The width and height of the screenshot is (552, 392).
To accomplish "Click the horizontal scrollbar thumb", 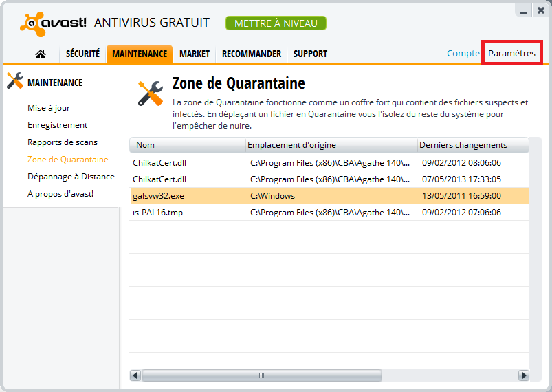I will (x=262, y=375).
